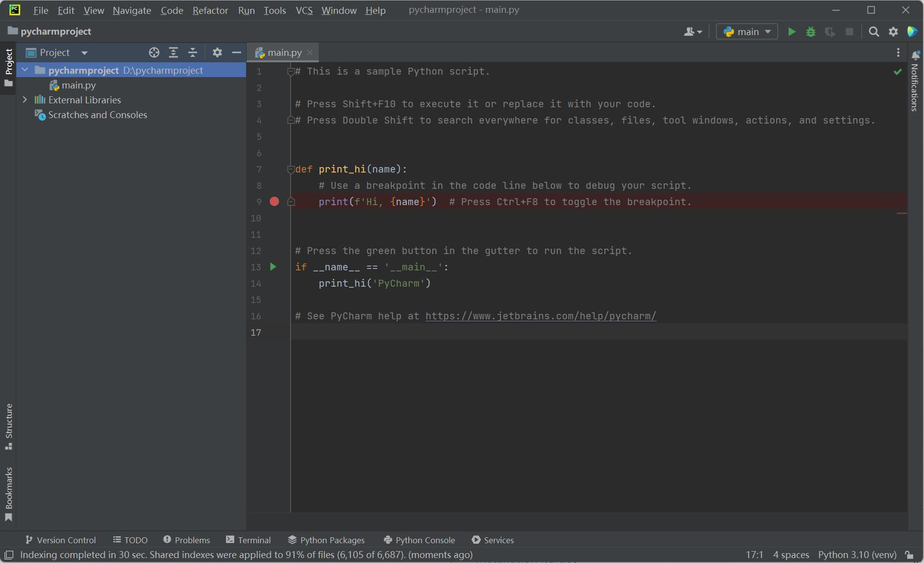Viewport: 924px width, 563px height.
Task: Open the Refactor menu
Action: tap(210, 10)
